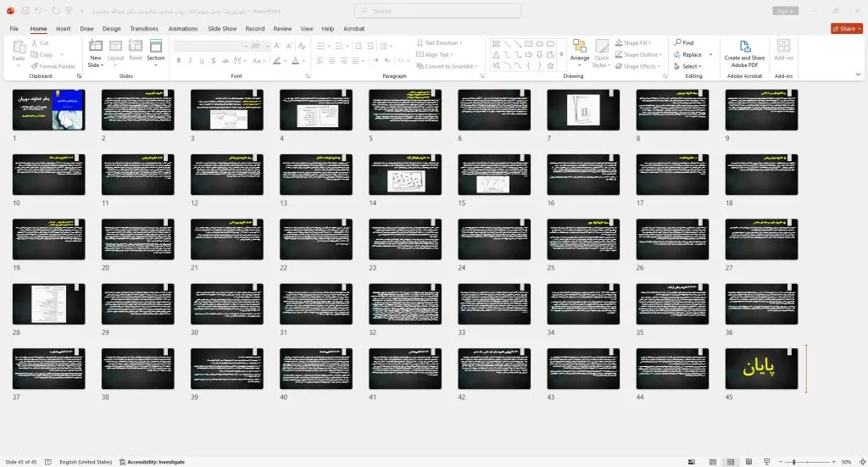Toggle Align Left paragraph button
This screenshot has height=467, width=868.
pyautogui.click(x=320, y=60)
